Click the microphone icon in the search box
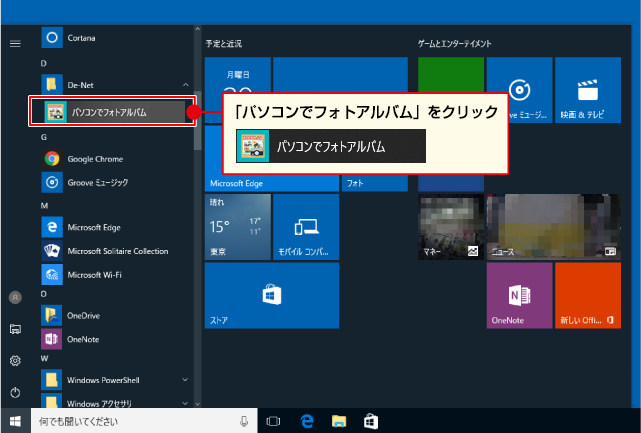 click(x=244, y=421)
